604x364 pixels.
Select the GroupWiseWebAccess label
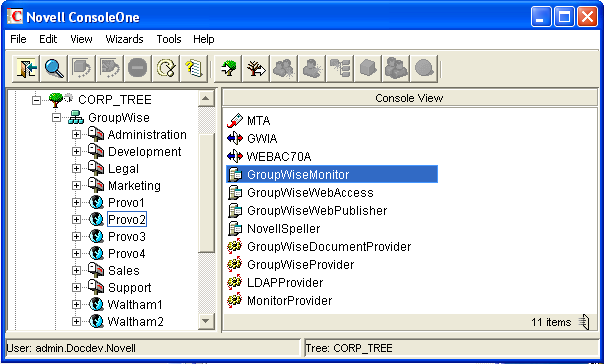click(310, 192)
